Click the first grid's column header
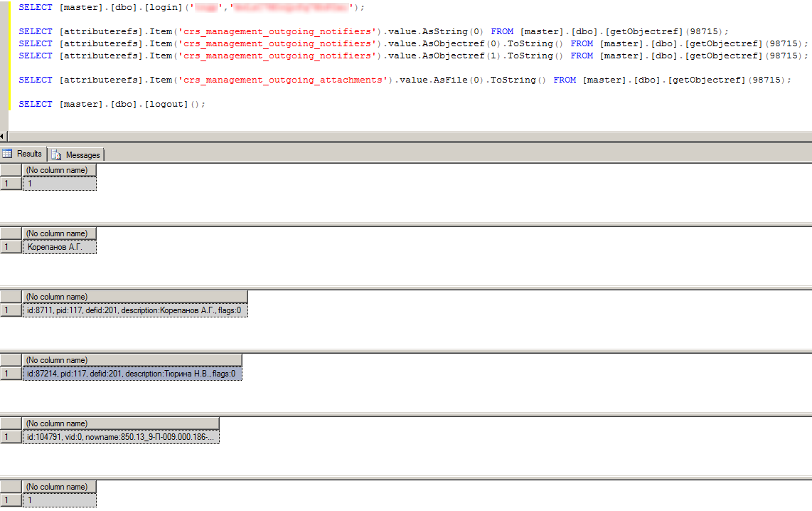The image size is (812, 511). pos(59,170)
